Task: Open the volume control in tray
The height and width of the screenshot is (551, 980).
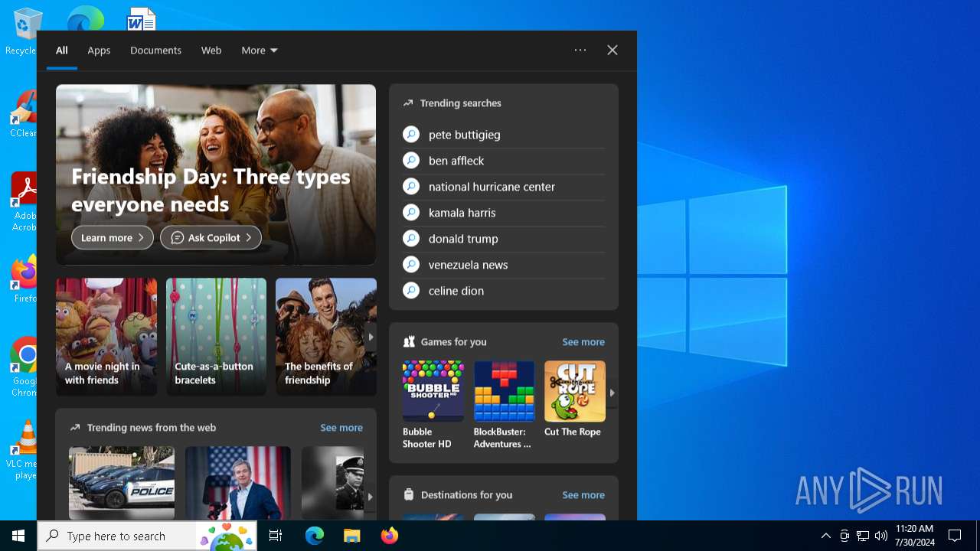Action: 880,536
